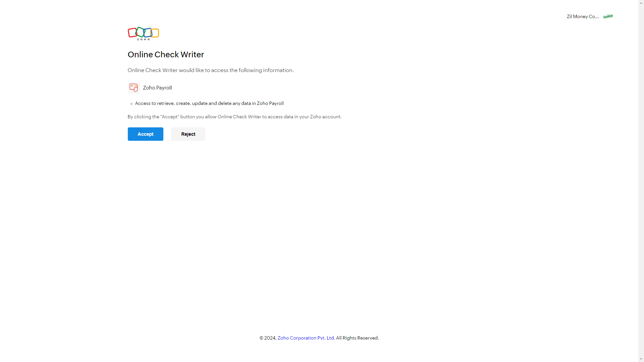Open the Zil Money Co... account menu

click(583, 16)
